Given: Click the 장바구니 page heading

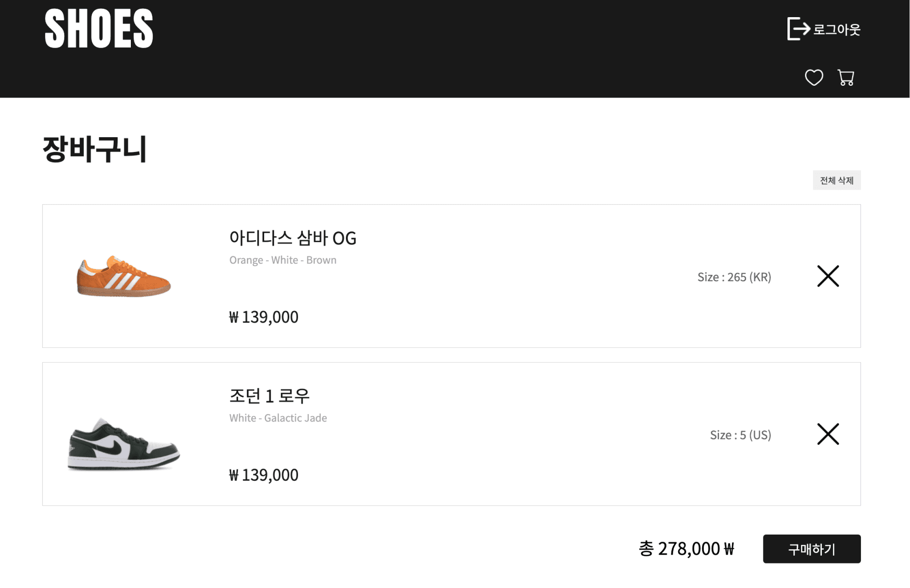Looking at the screenshot, I should 95,149.
